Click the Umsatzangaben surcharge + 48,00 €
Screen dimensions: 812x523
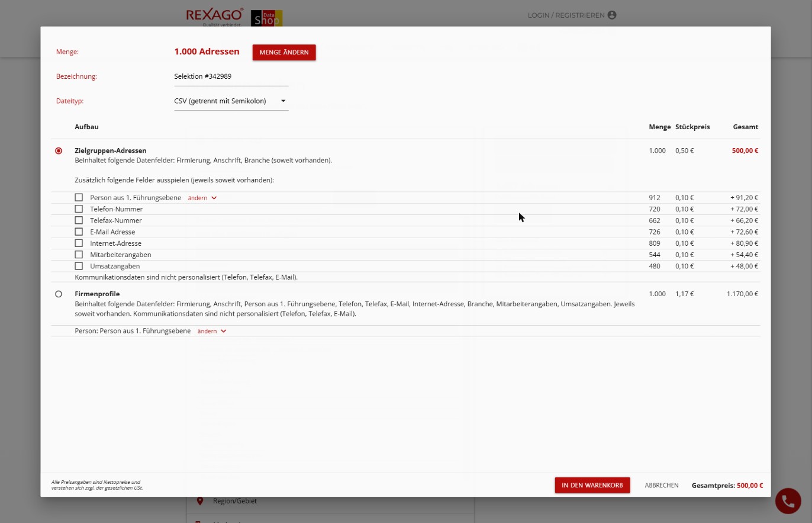click(745, 267)
